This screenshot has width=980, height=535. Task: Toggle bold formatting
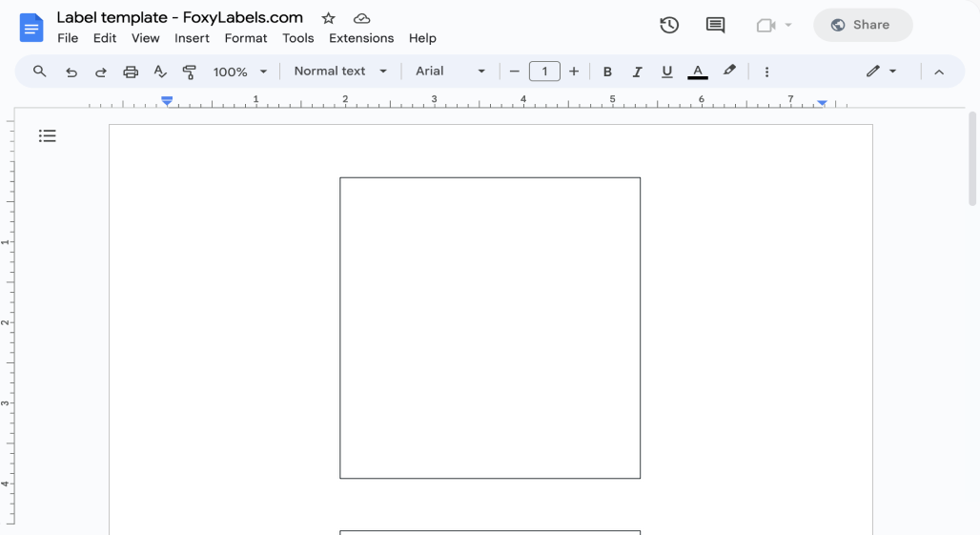pyautogui.click(x=607, y=72)
